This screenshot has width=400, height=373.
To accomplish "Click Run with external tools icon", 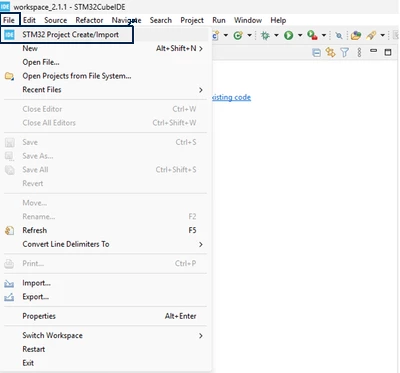I will [312, 35].
